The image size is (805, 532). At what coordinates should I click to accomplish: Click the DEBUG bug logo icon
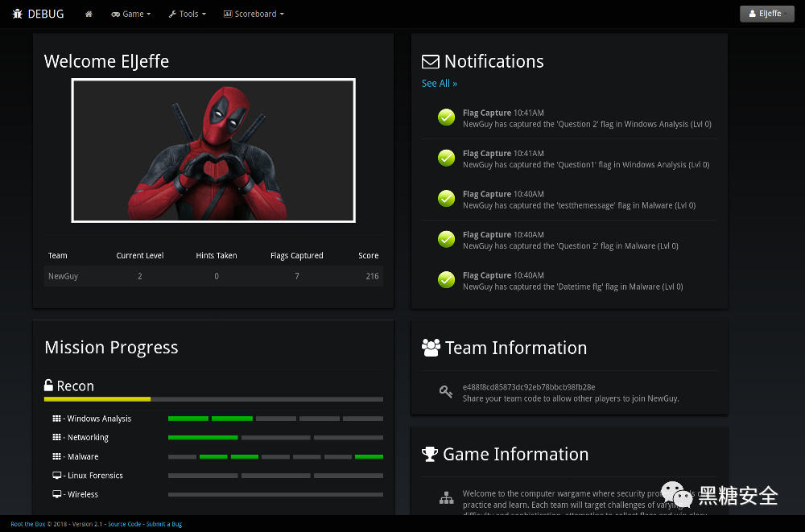tap(18, 14)
